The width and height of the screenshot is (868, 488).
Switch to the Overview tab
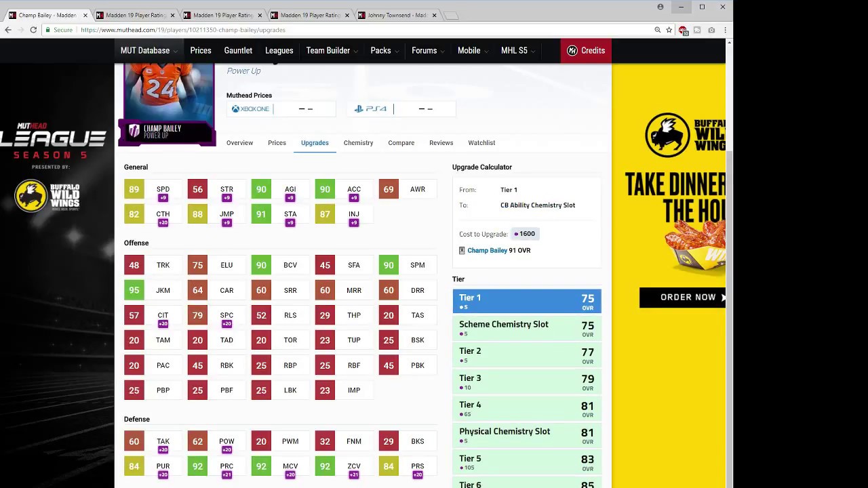tap(239, 143)
